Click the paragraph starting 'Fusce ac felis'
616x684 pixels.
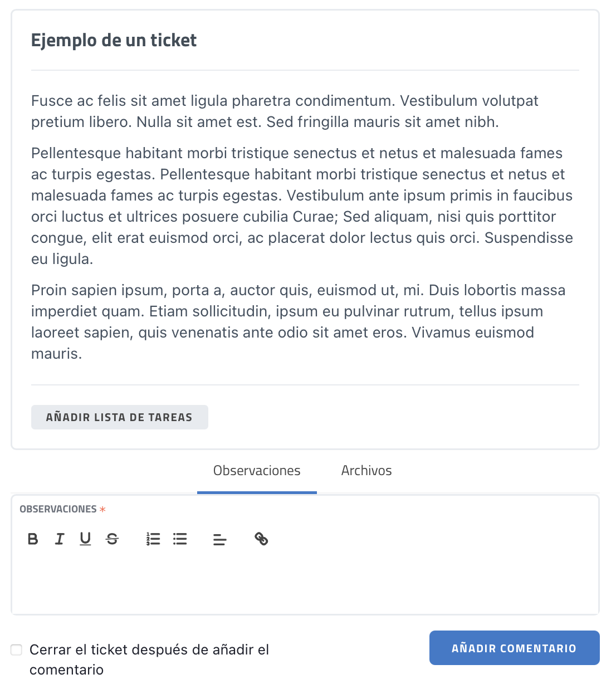pos(285,111)
